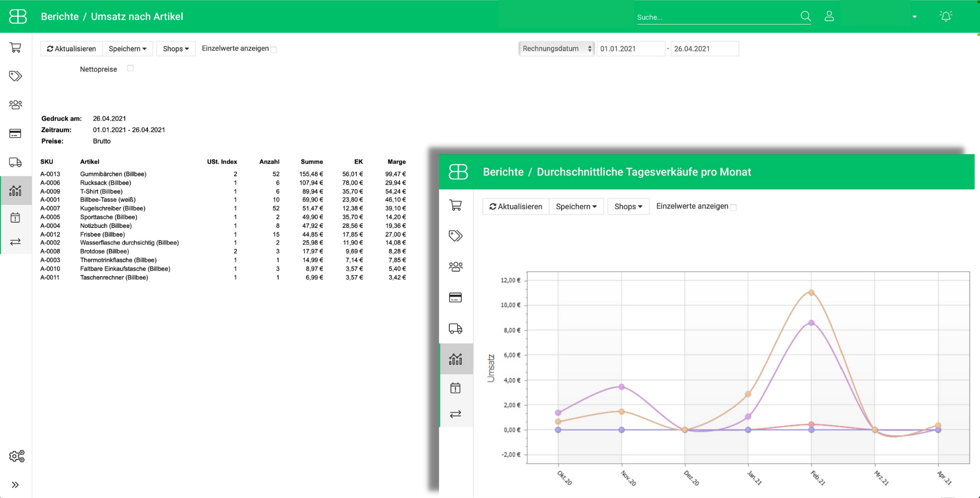This screenshot has height=498, width=980.
Task: Click the start date field 01.01.2021
Action: (x=631, y=49)
